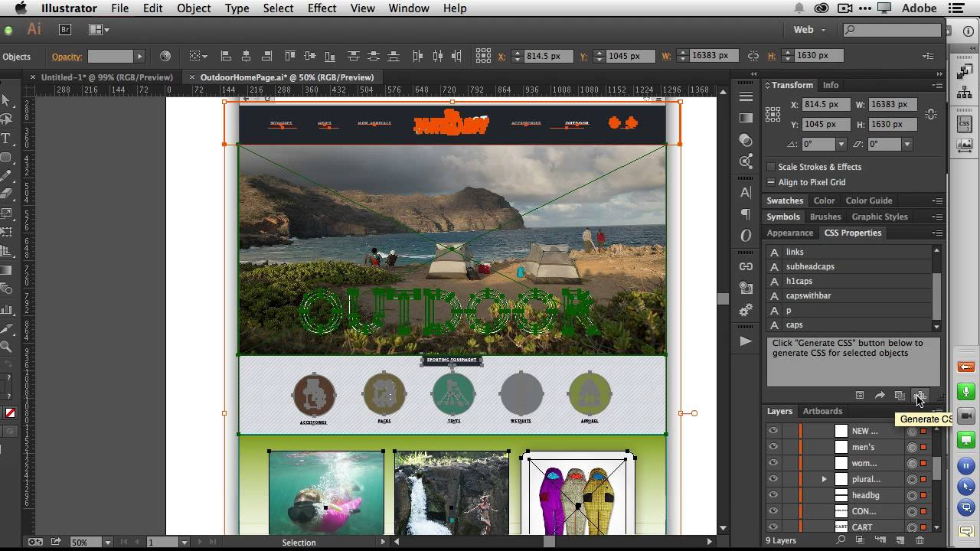
Task: Open the Effect menu
Action: [322, 8]
